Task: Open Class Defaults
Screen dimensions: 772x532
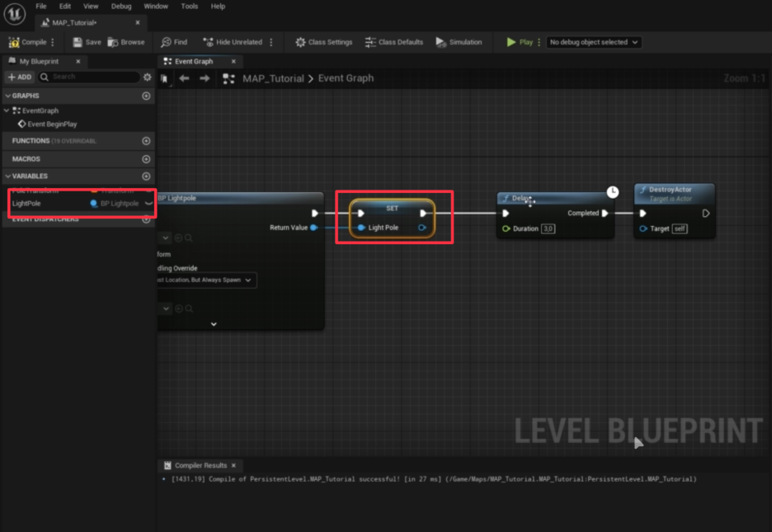Action: click(x=394, y=42)
